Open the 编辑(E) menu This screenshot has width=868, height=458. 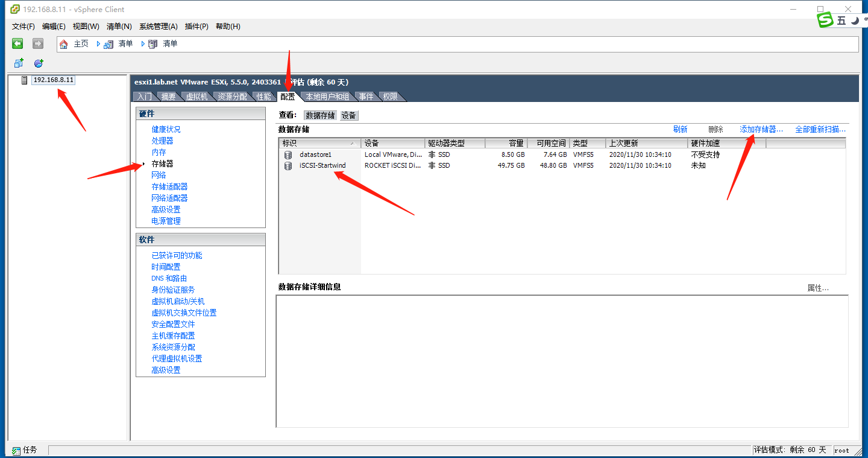click(54, 27)
